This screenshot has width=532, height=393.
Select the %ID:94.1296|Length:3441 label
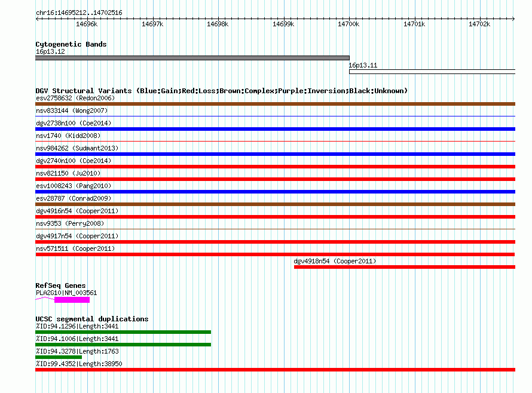[x=77, y=326]
